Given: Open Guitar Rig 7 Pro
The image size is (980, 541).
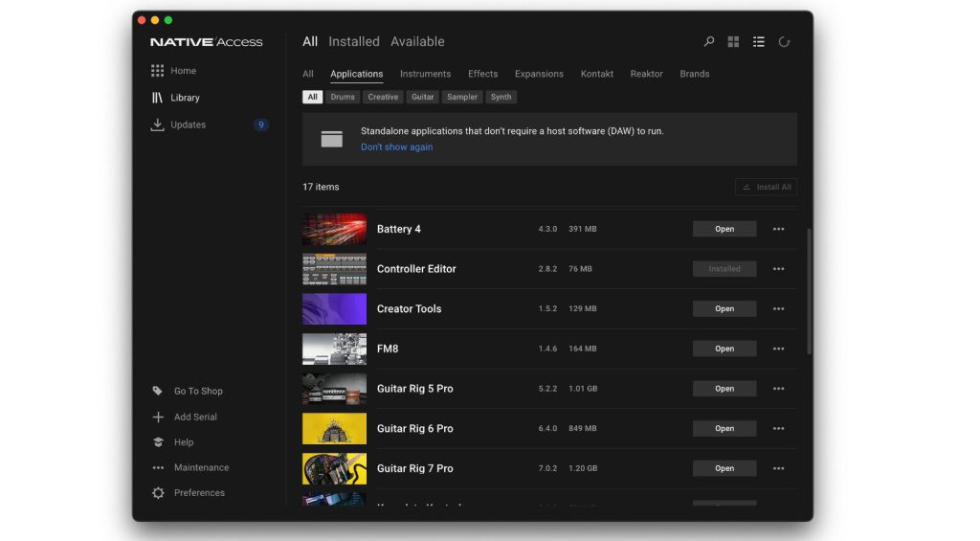Looking at the screenshot, I should [x=724, y=468].
